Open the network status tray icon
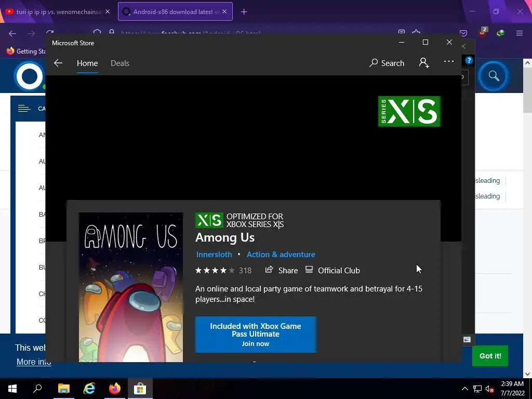This screenshot has width=532, height=399. (x=477, y=389)
